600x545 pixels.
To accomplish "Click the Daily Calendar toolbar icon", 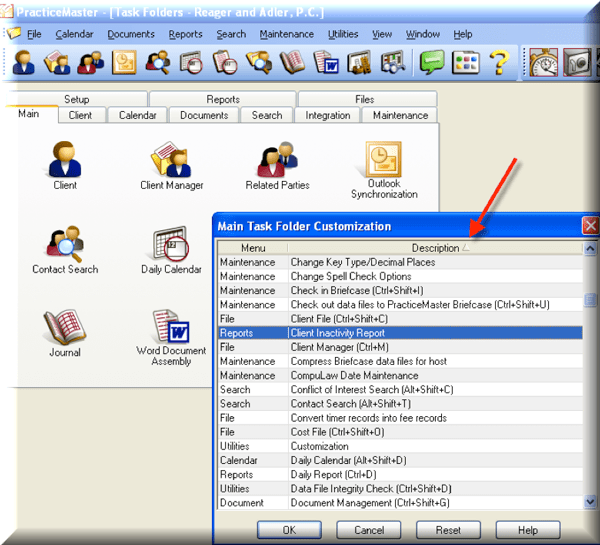I will click(x=191, y=62).
